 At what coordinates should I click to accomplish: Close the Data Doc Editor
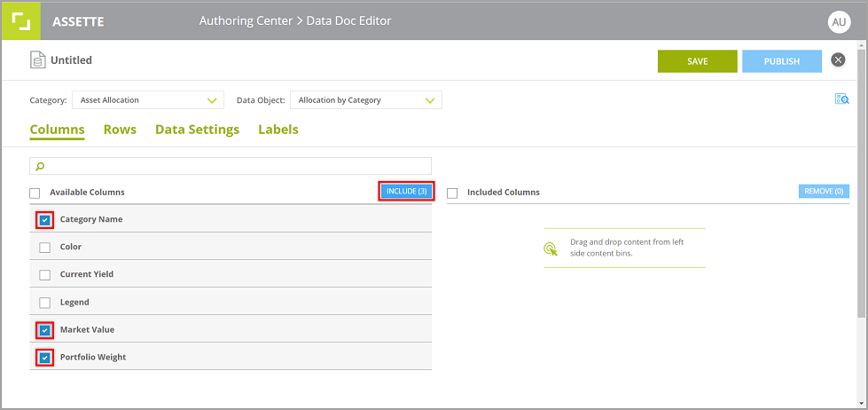(838, 59)
